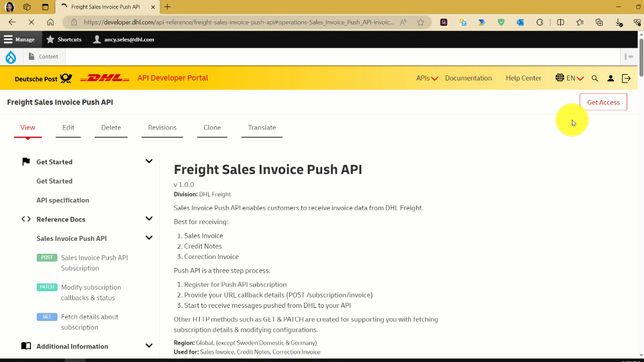
Task: Open the Help Center menu item
Action: (523, 78)
